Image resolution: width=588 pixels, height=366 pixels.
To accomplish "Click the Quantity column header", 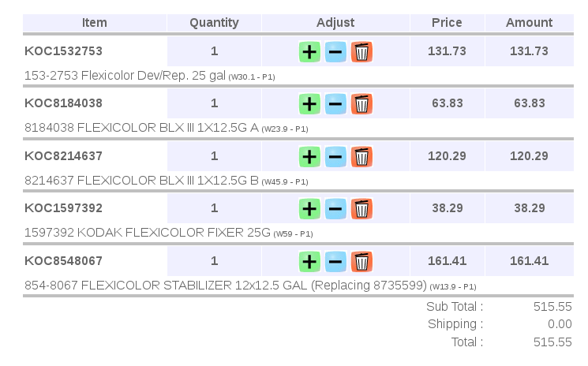I will 214,23.
